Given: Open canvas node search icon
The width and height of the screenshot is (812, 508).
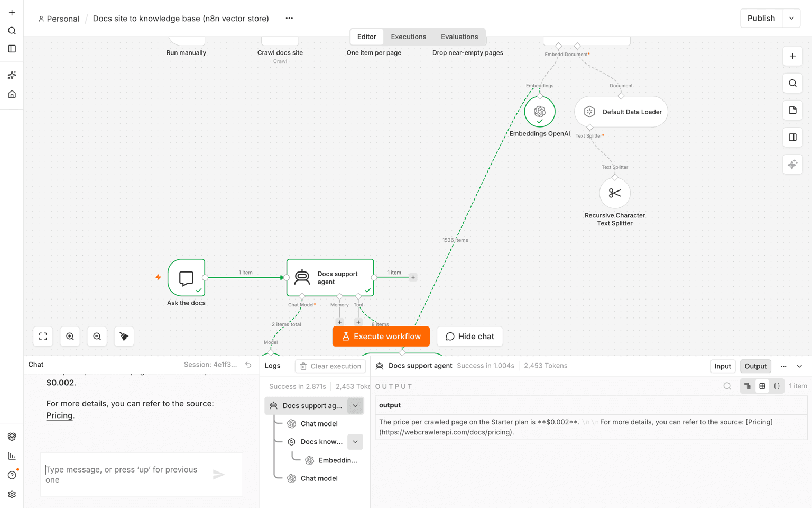Looking at the screenshot, I should (x=792, y=83).
